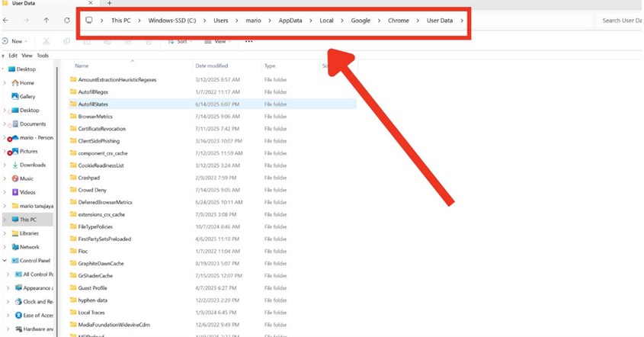Sort by Date modified column header

[212, 66]
